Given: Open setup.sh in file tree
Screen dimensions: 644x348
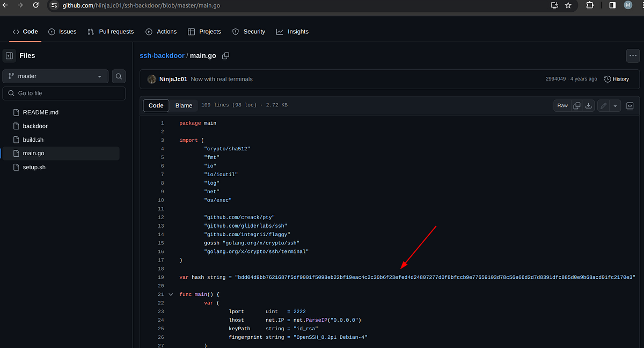Looking at the screenshot, I should 34,167.
